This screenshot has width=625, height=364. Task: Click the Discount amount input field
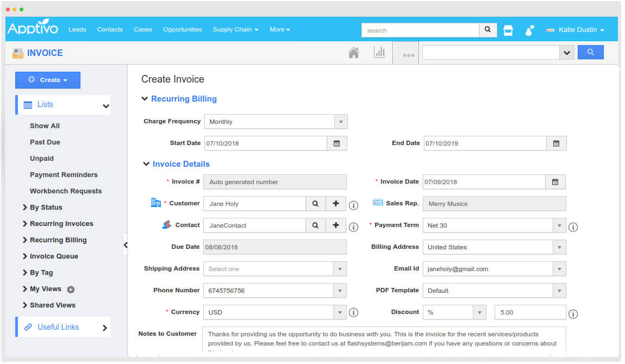(x=530, y=312)
